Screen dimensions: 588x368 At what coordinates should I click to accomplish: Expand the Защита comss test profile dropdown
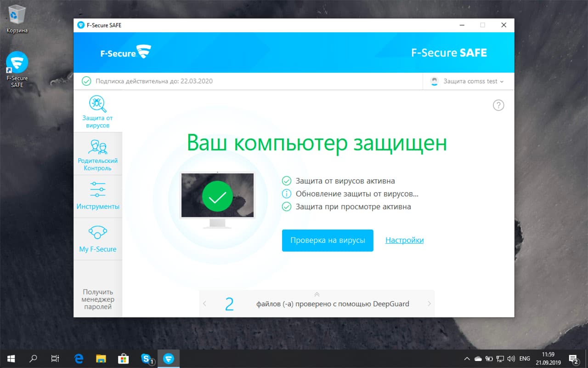point(468,81)
